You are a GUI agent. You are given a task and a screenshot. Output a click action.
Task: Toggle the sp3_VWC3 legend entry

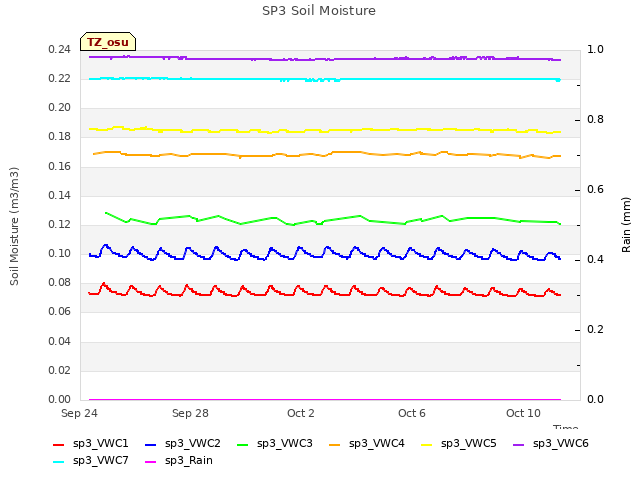[x=275, y=443]
